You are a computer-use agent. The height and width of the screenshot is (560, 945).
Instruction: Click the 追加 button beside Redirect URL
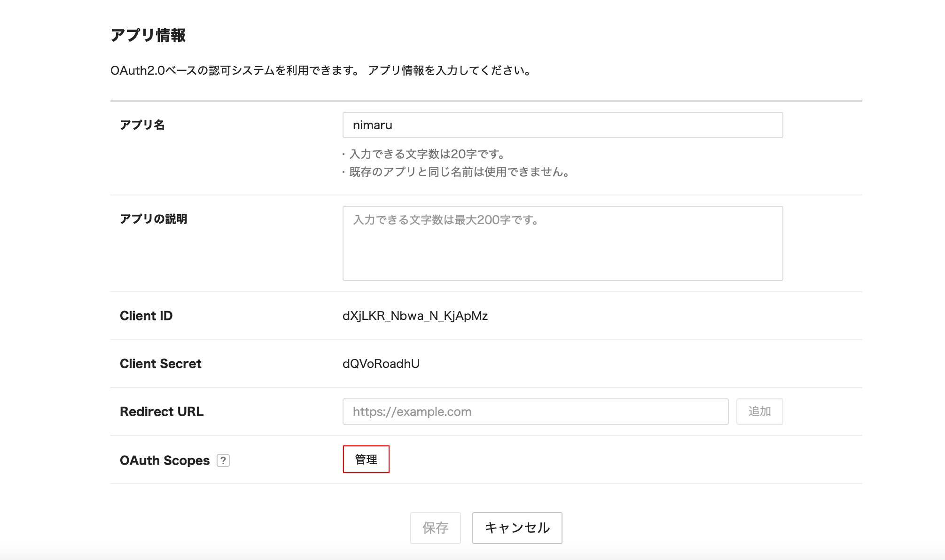tap(759, 411)
